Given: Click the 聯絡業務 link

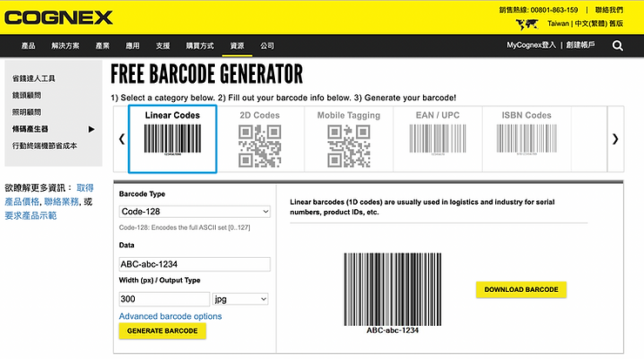Looking at the screenshot, I should pos(62,202).
